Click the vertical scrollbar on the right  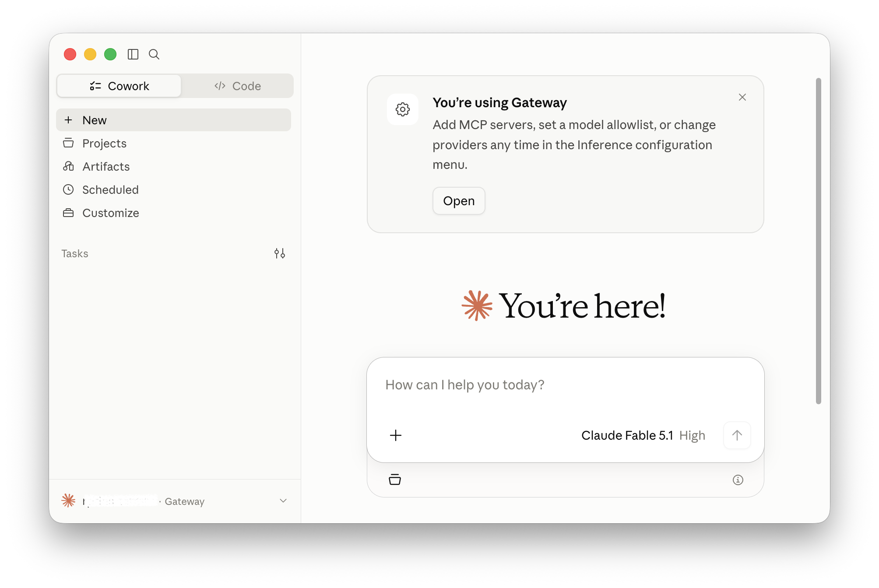tap(818, 241)
